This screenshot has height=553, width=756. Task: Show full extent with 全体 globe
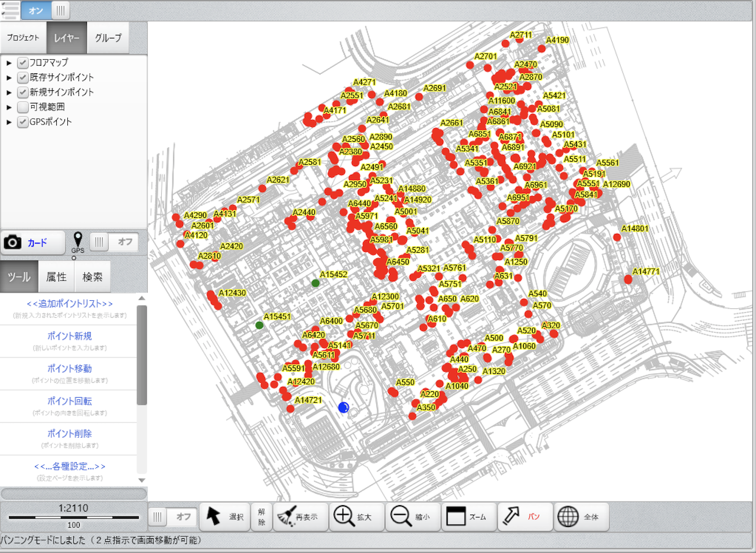(582, 517)
